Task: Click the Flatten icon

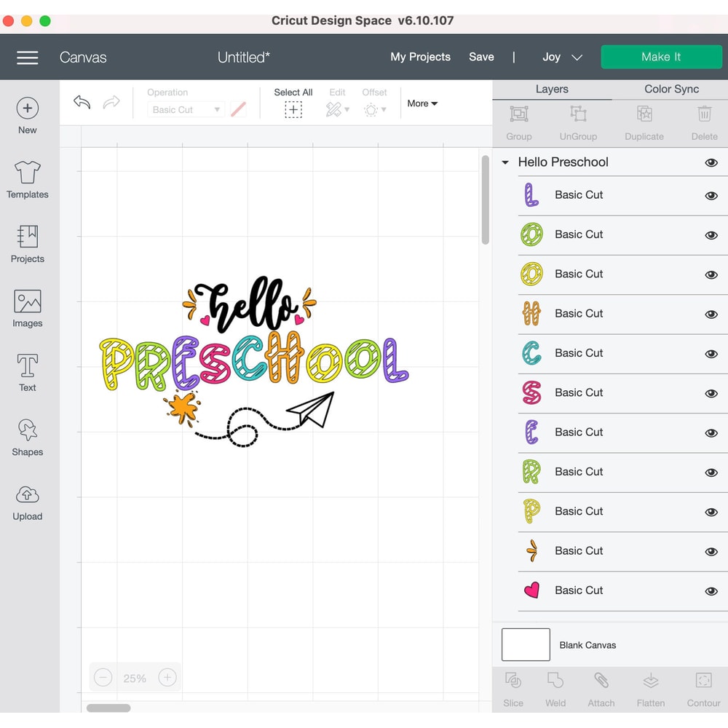Action: coord(650,689)
